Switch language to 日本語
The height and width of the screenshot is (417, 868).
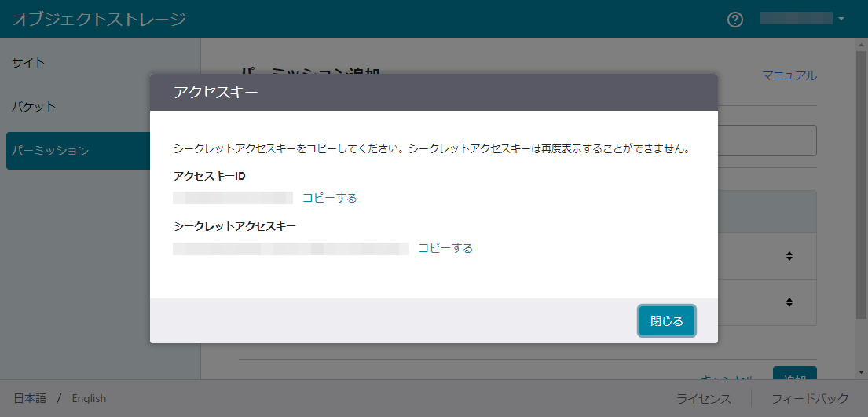point(29,398)
